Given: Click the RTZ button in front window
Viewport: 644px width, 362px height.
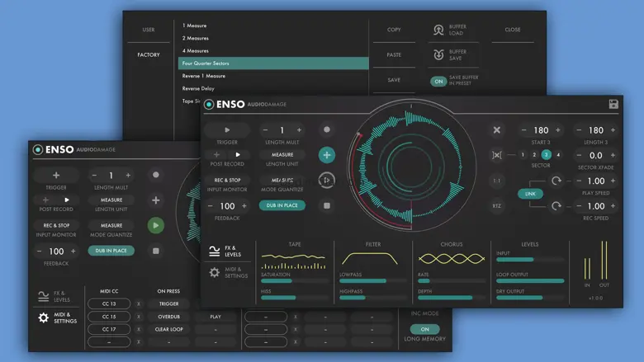Looking at the screenshot, I should click(x=496, y=206).
